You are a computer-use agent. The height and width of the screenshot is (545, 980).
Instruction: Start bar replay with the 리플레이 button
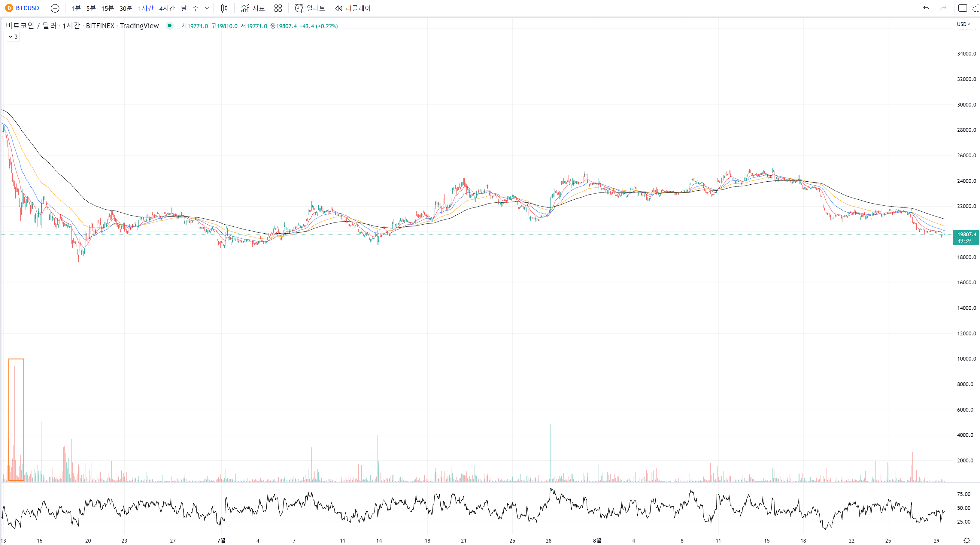click(x=353, y=8)
